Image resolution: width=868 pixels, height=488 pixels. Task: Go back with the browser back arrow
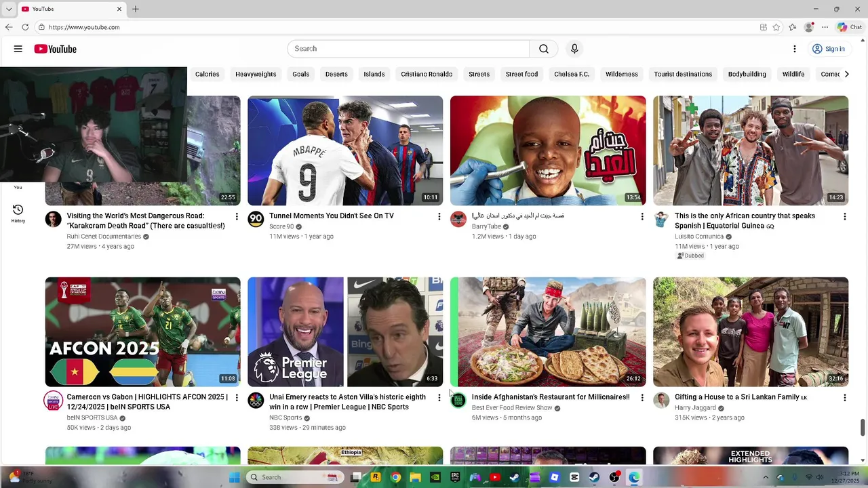[x=9, y=27]
